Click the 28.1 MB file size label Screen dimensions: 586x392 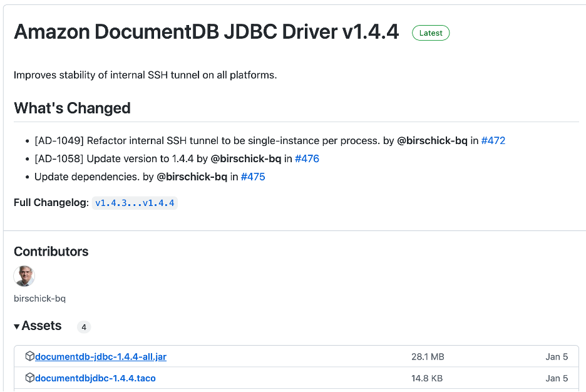[x=428, y=356]
